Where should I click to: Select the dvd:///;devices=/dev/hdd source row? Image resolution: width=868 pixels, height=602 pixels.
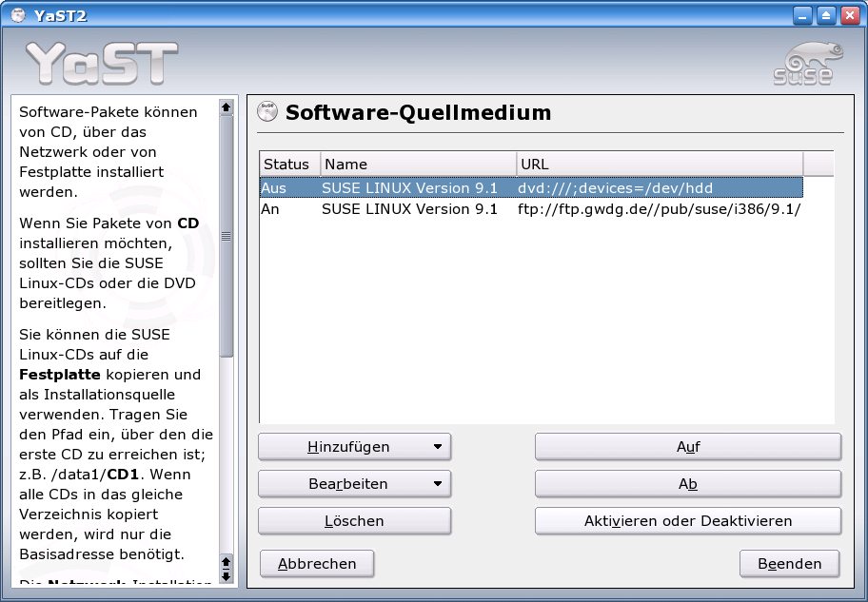coord(531,187)
